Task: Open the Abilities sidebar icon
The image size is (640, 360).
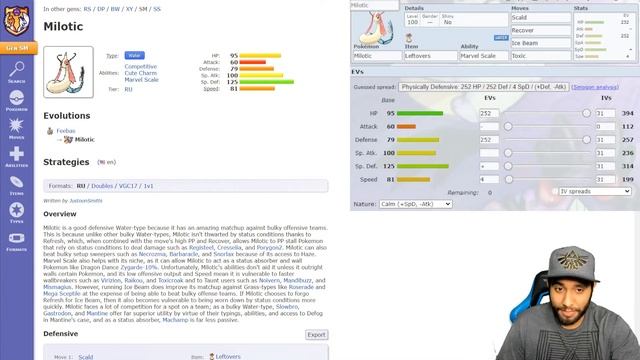Action: pyautogui.click(x=16, y=157)
